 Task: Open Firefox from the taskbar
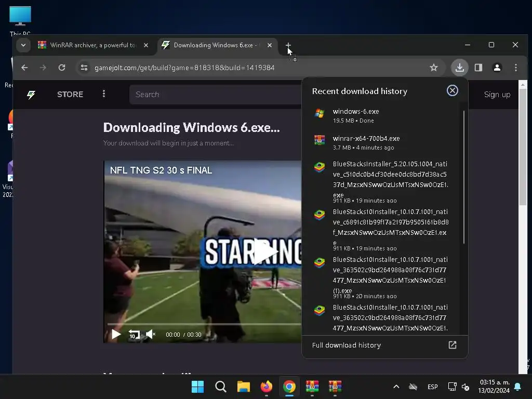[x=267, y=387]
